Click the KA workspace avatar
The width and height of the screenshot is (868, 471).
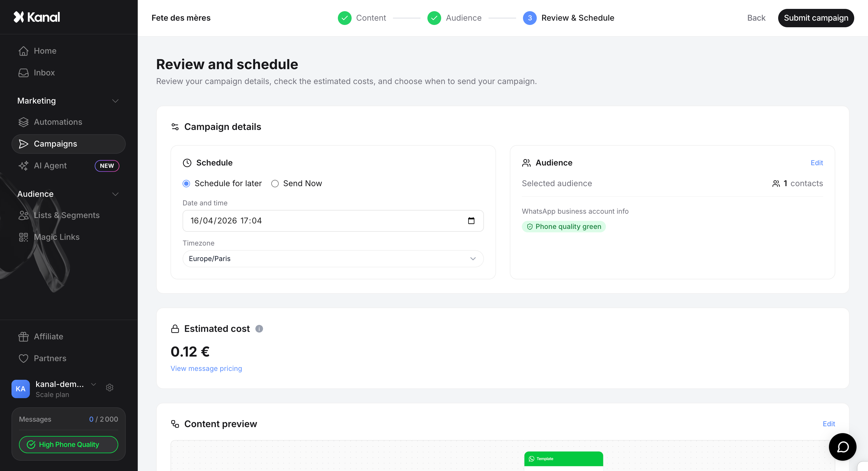[21, 389]
